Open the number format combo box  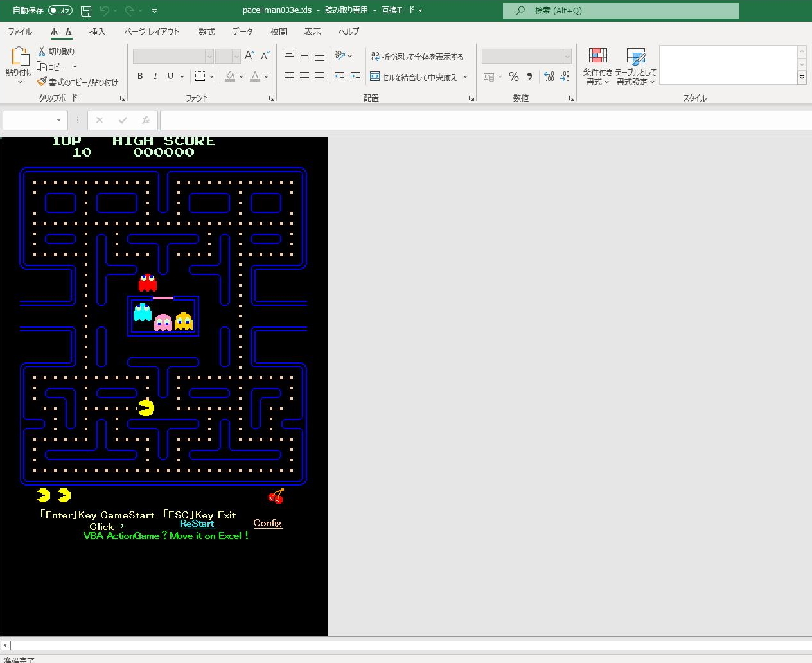tap(526, 57)
